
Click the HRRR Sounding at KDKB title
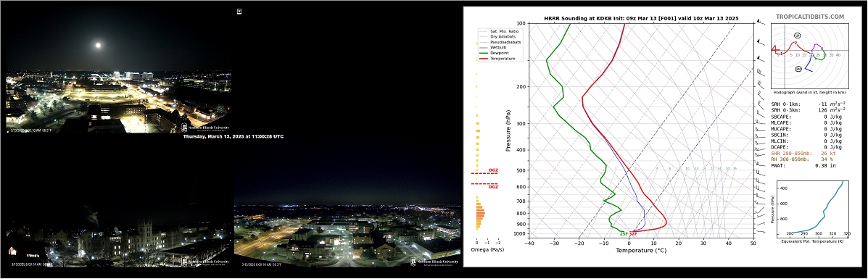pos(641,18)
